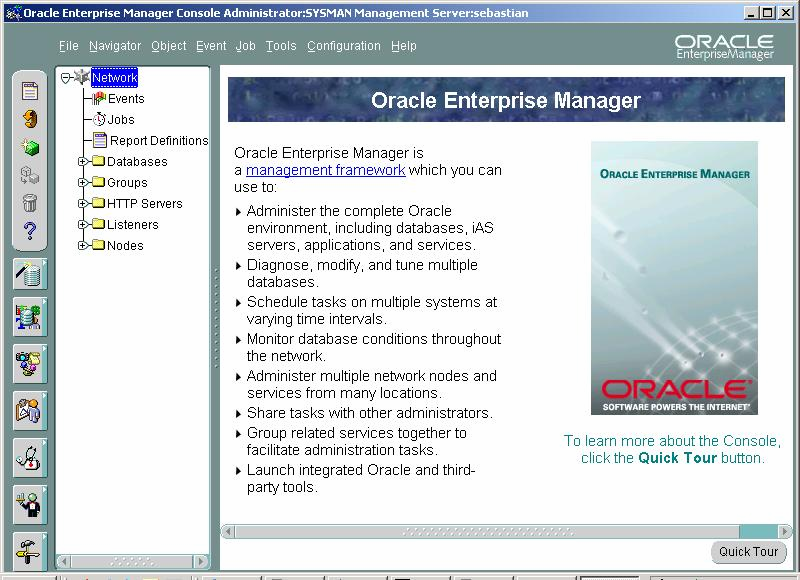Viewport: 800px width, 580px height.
Task: Click the navigator tree horizontal scrollbar thumb
Action: pos(132,561)
